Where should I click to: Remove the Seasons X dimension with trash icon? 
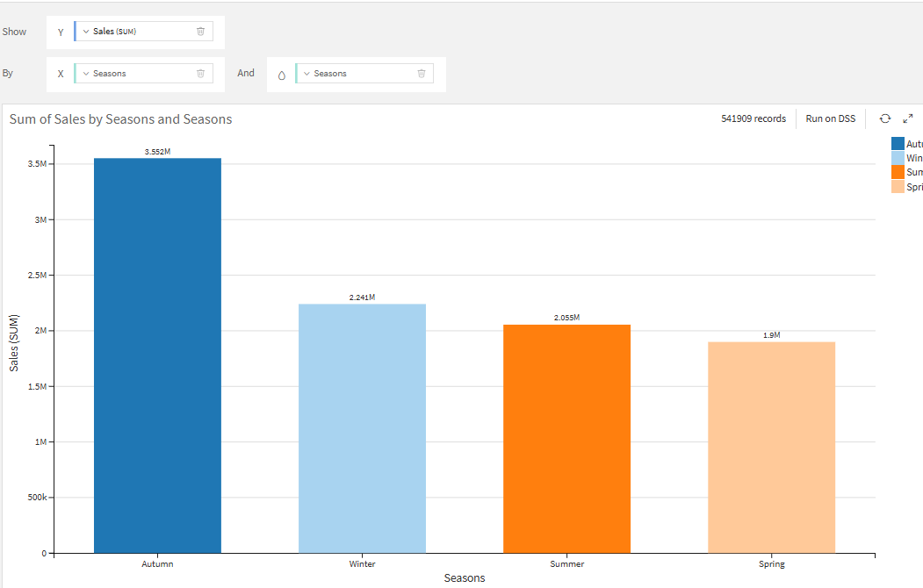(x=200, y=74)
